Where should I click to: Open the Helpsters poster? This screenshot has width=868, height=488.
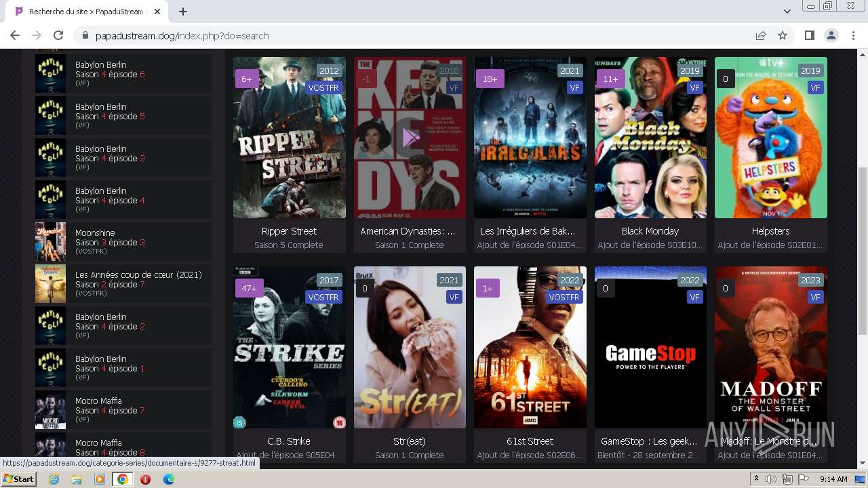[x=770, y=138]
